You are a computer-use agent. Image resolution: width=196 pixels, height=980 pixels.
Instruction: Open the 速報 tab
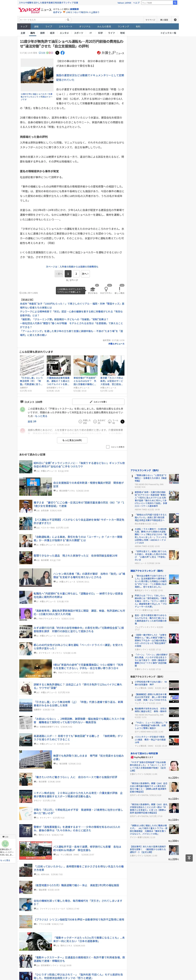coord(36,27)
